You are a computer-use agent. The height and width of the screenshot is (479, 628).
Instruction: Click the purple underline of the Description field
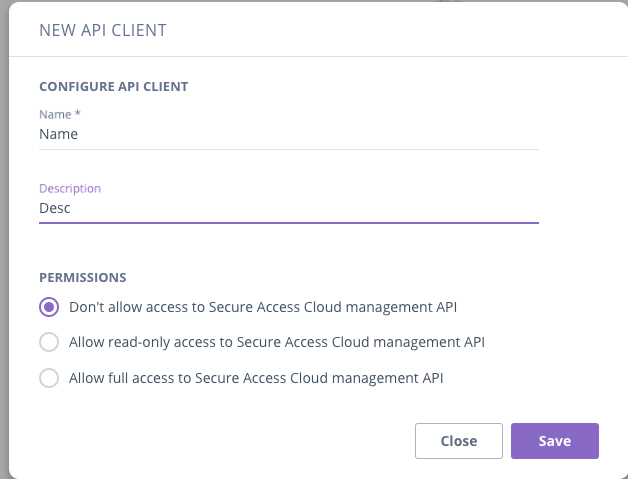click(289, 222)
